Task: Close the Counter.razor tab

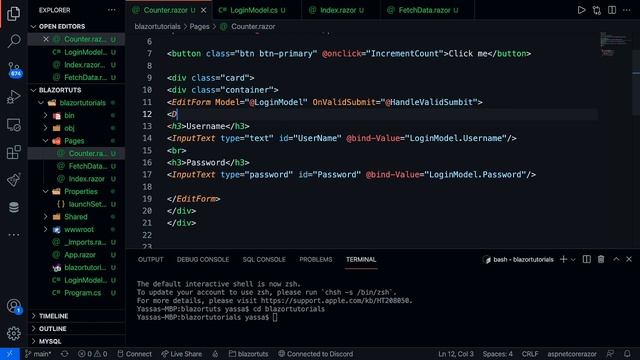Action: 203,10
